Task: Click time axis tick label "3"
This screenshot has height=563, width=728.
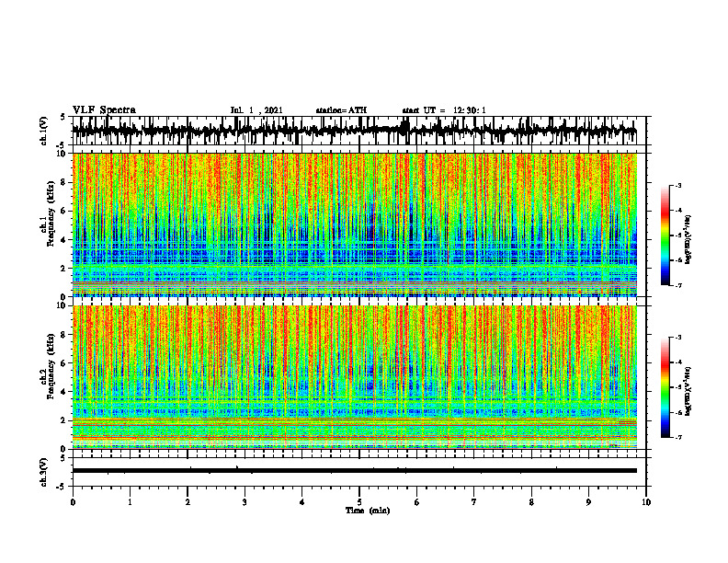Action: click(245, 502)
